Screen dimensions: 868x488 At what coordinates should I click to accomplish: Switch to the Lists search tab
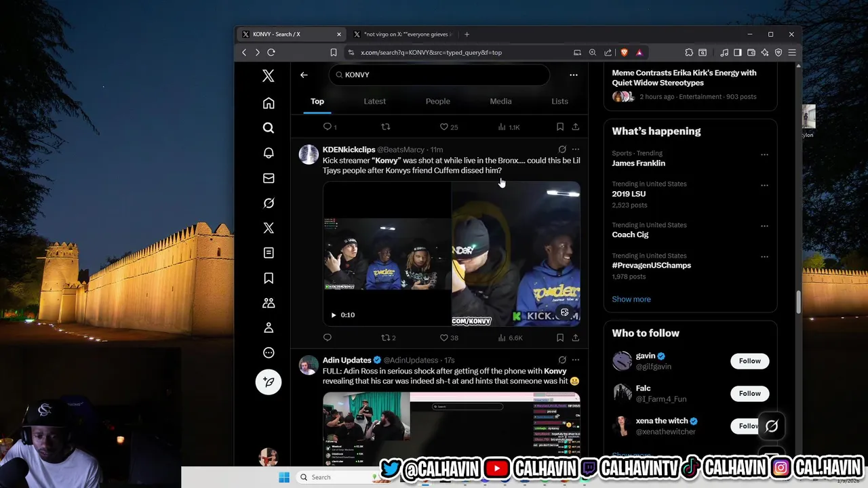pos(559,101)
